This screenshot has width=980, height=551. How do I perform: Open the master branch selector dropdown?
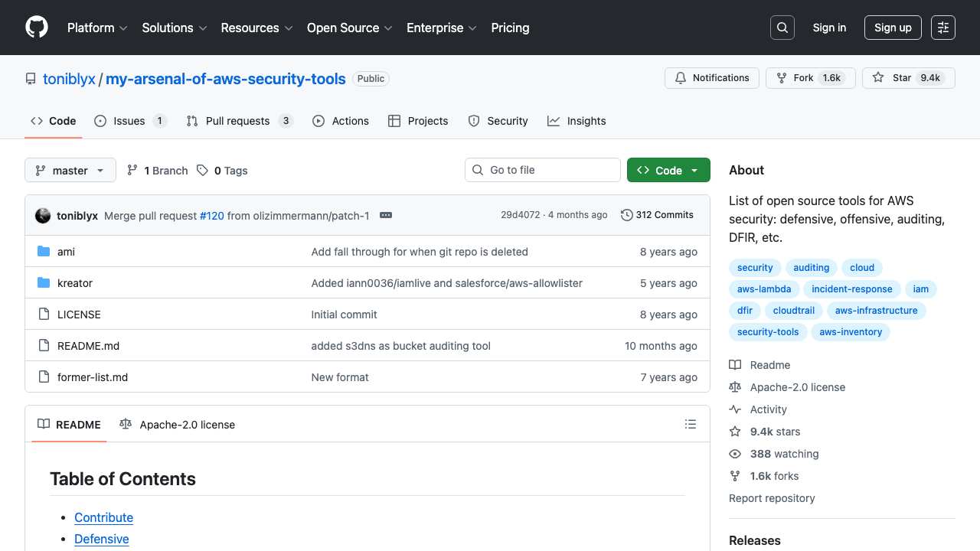pyautogui.click(x=70, y=170)
